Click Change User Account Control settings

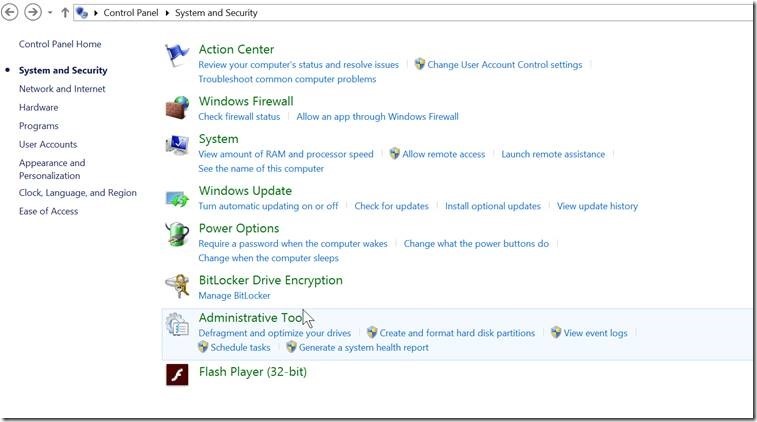pyautogui.click(x=505, y=65)
